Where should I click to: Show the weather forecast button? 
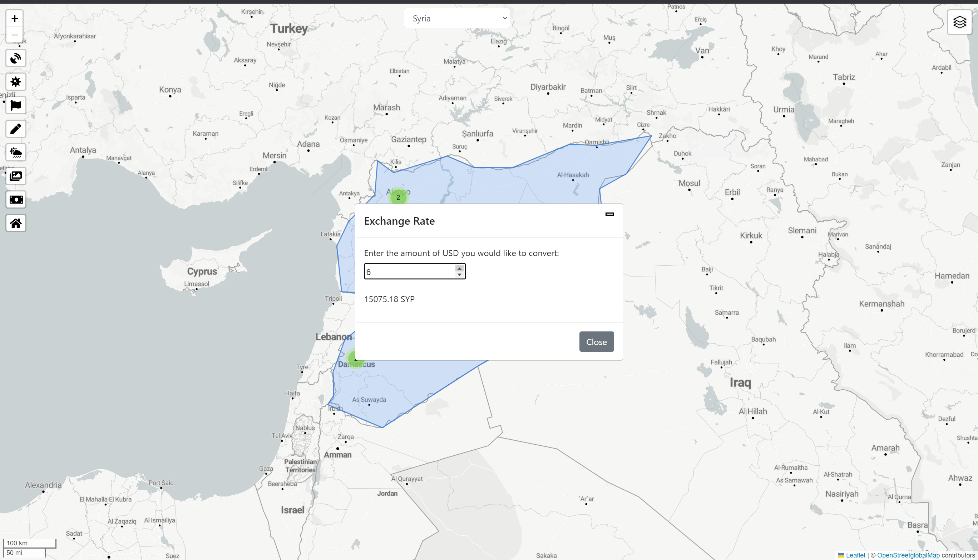[16, 153]
